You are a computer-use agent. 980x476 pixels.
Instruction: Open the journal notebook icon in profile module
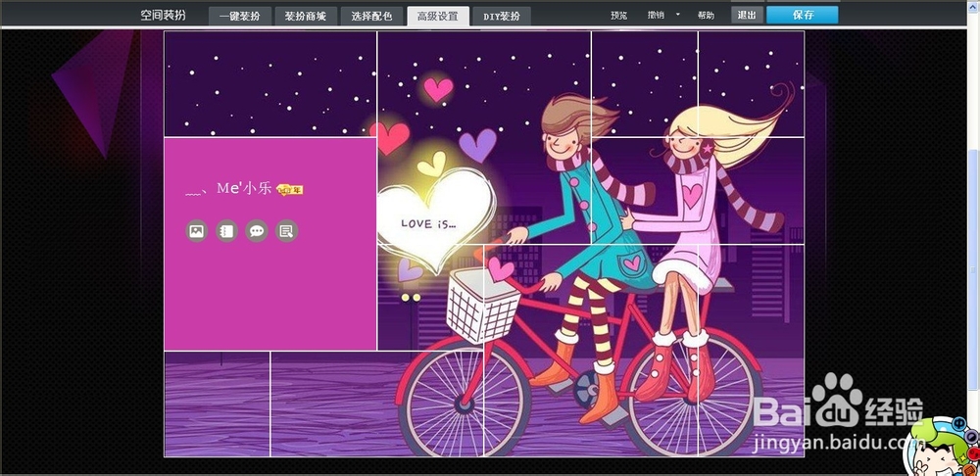227,231
